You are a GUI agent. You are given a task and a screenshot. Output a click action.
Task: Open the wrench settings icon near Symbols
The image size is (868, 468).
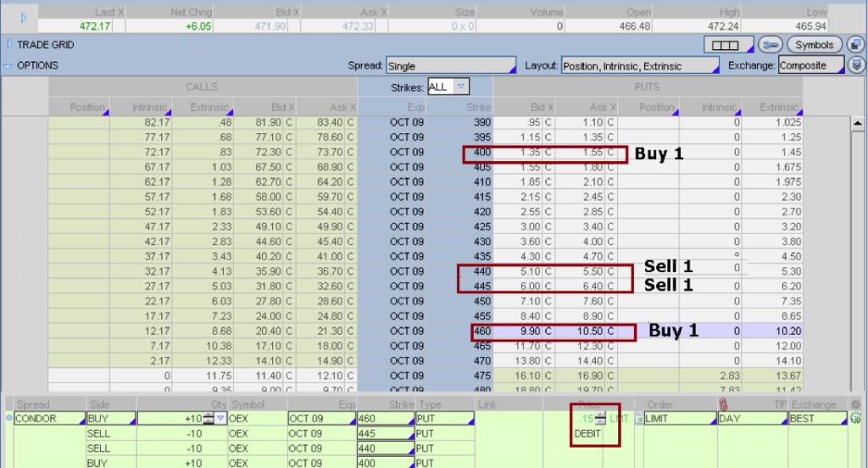[x=770, y=45]
